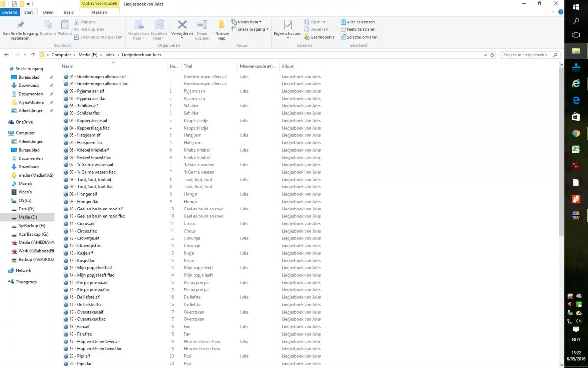Open the Snelle toegang dropdown in ribbon
This screenshot has height=368, width=588.
(252, 29)
